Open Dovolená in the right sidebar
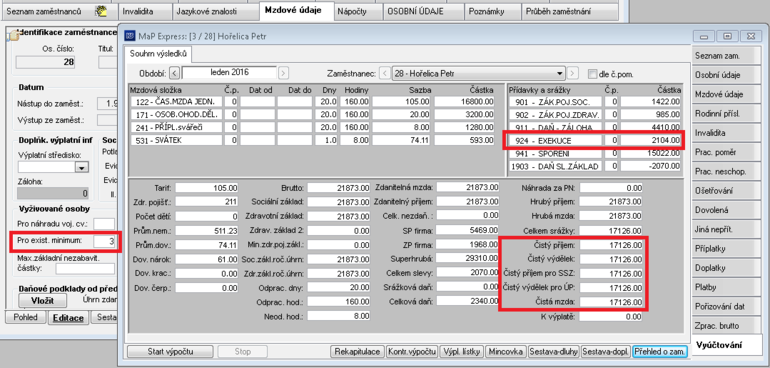This screenshot has height=368, width=770. [727, 210]
